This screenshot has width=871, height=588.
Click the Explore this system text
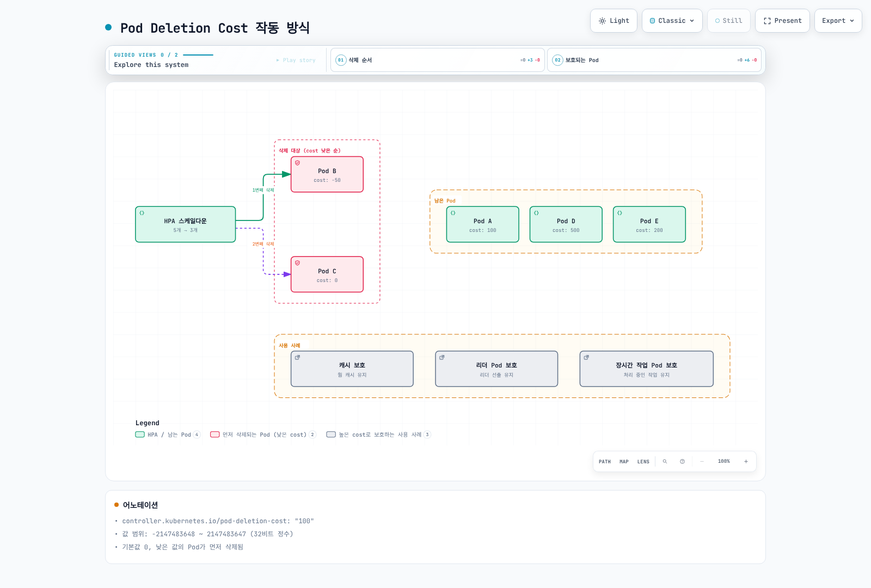click(151, 65)
